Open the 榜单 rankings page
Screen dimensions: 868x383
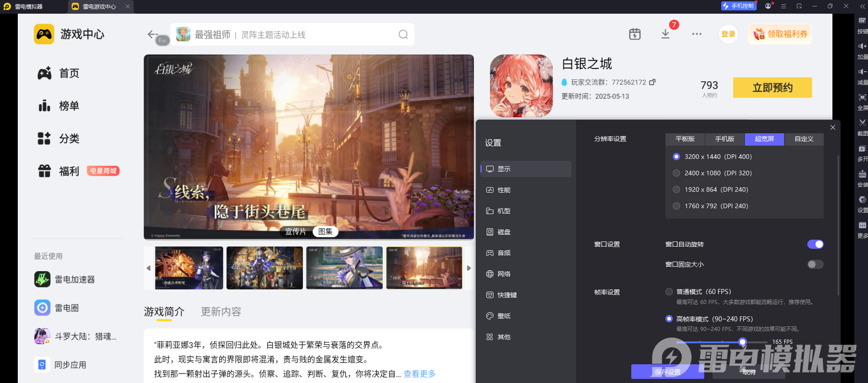click(58, 106)
